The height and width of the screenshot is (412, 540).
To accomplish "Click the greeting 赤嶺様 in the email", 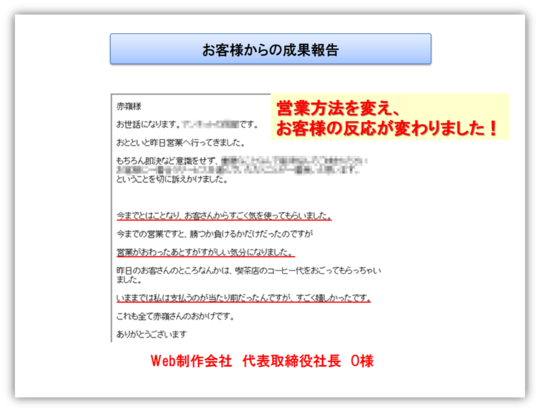I will [x=129, y=106].
